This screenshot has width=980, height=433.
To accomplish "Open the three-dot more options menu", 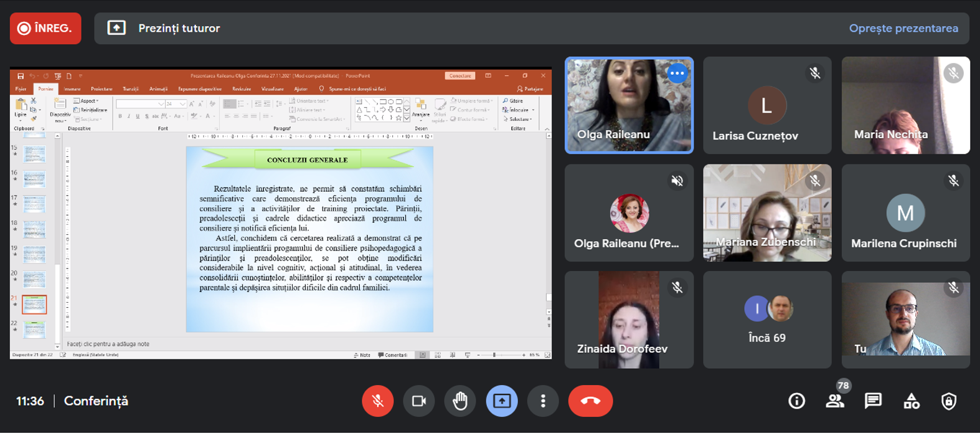I will (x=543, y=401).
